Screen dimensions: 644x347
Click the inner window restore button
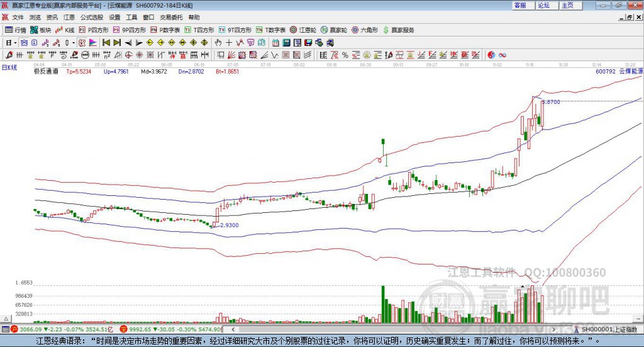(x=630, y=17)
